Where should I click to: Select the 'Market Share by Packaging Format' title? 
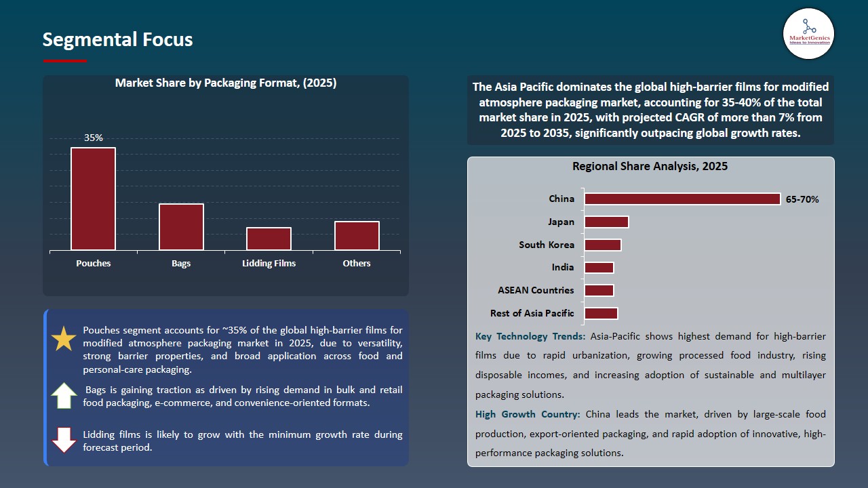224,83
